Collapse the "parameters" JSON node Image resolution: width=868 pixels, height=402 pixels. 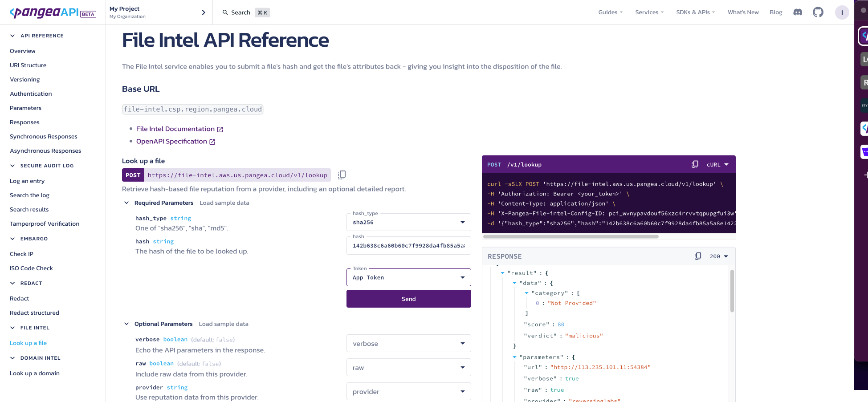[x=514, y=357]
